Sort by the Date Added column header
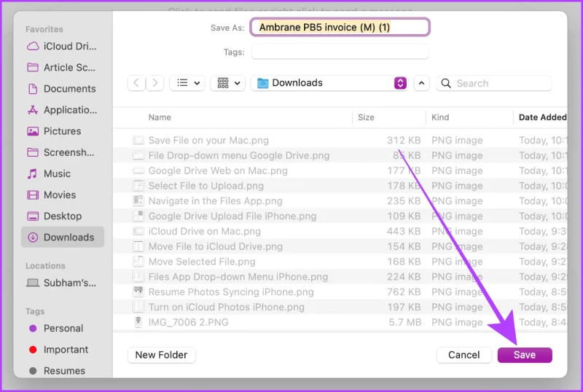 click(x=542, y=117)
